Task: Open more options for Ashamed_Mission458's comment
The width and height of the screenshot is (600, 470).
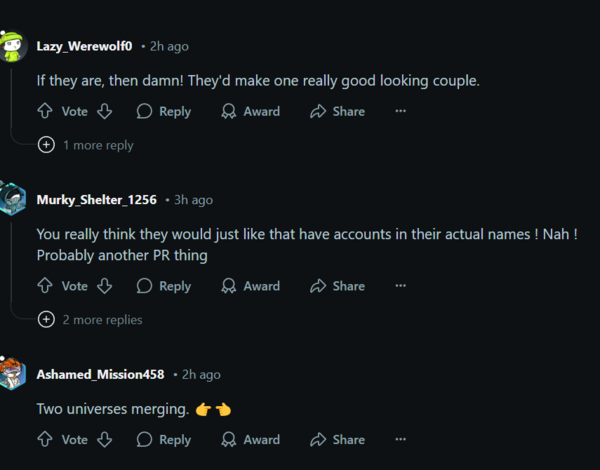Action: point(401,440)
